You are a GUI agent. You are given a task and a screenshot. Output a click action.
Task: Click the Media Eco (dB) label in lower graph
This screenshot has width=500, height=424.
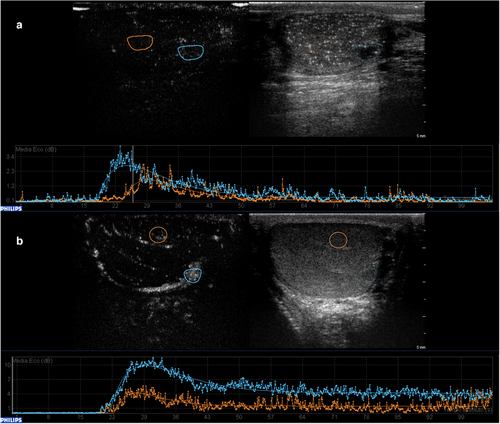point(33,361)
